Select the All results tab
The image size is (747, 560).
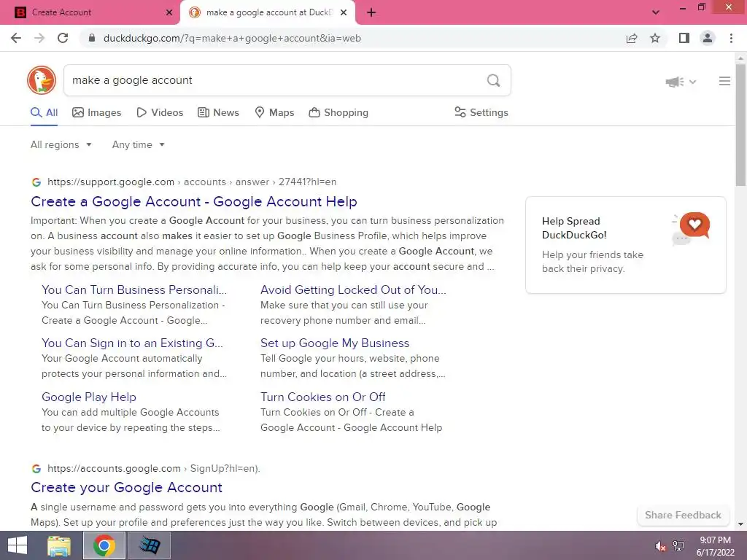click(44, 112)
